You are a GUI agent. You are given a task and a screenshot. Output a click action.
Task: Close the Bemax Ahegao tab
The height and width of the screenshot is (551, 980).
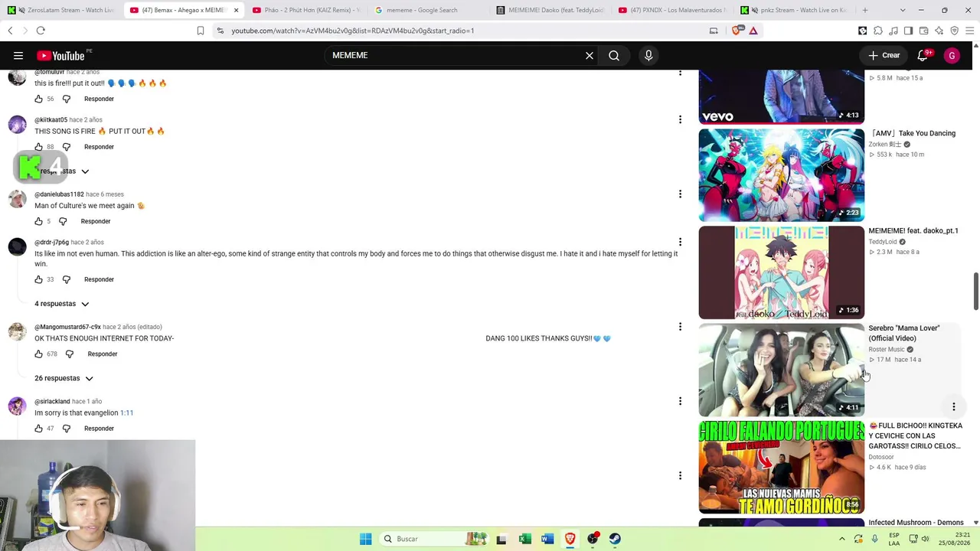(236, 10)
